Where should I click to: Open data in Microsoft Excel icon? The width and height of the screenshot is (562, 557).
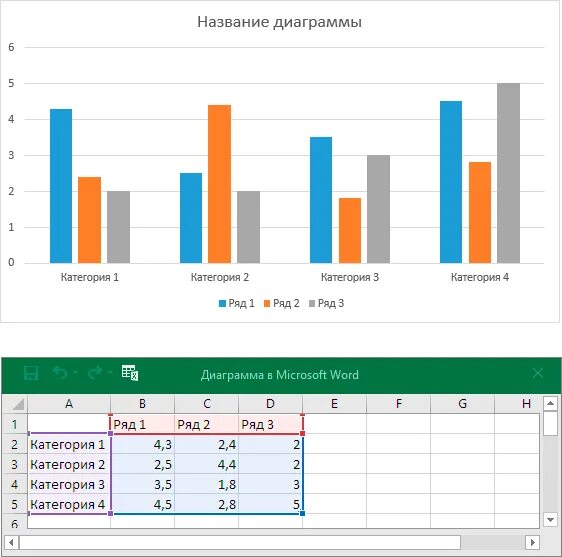pos(130,373)
